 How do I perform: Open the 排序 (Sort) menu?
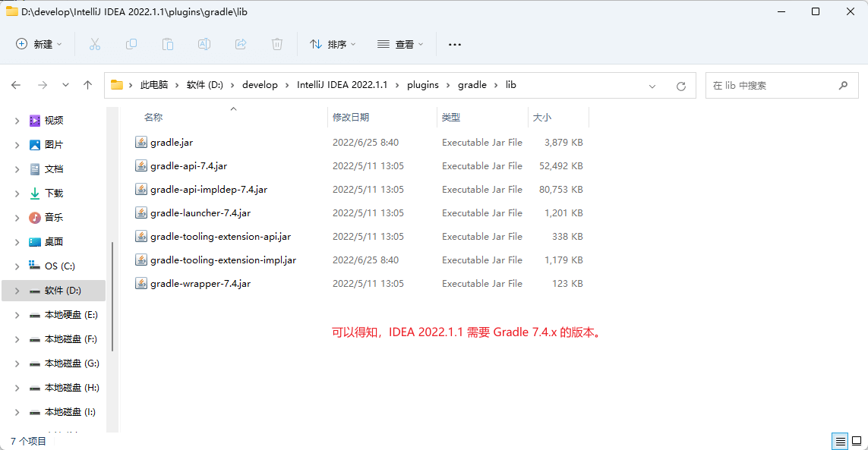click(x=332, y=44)
